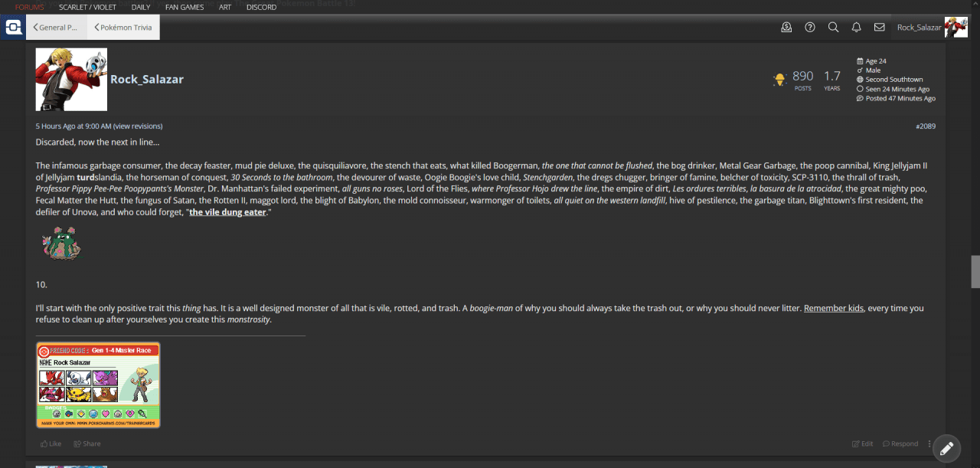The height and width of the screenshot is (468, 980).
Task: Check the notifications bell icon
Action: [x=857, y=27]
